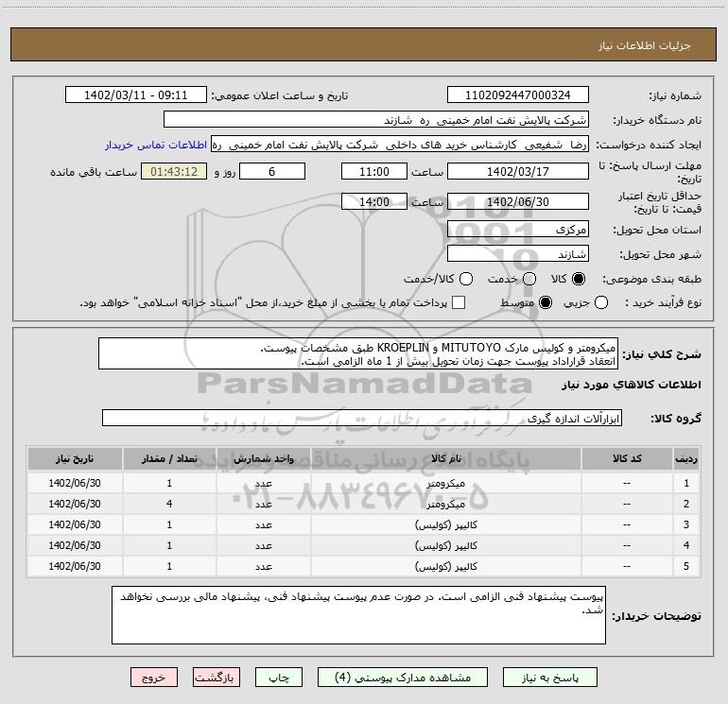
Task: Choose the جزیی purchase type radio
Action: [600, 302]
